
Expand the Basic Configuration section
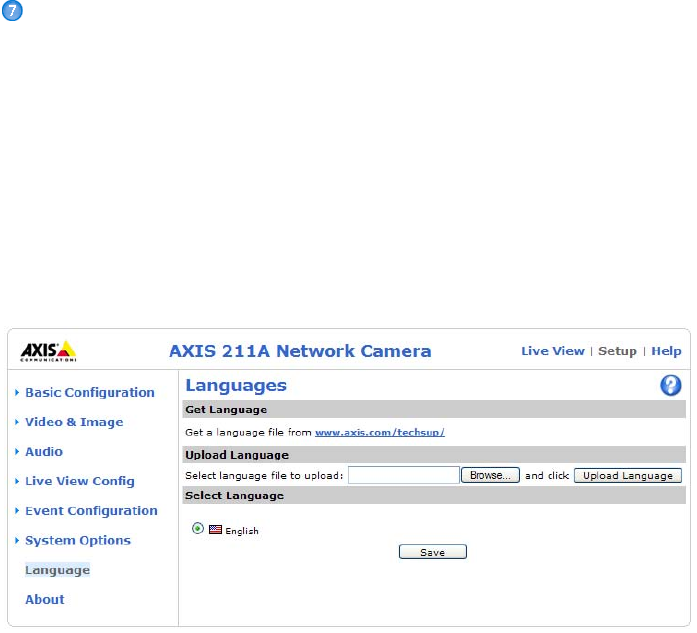click(89, 393)
